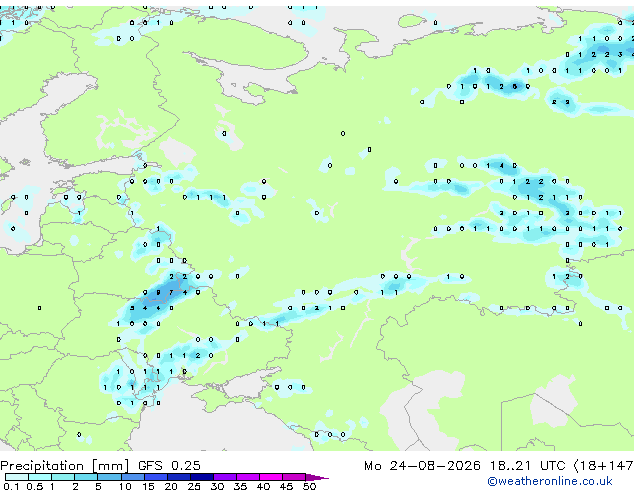Click the '10' legend value

point(125,486)
